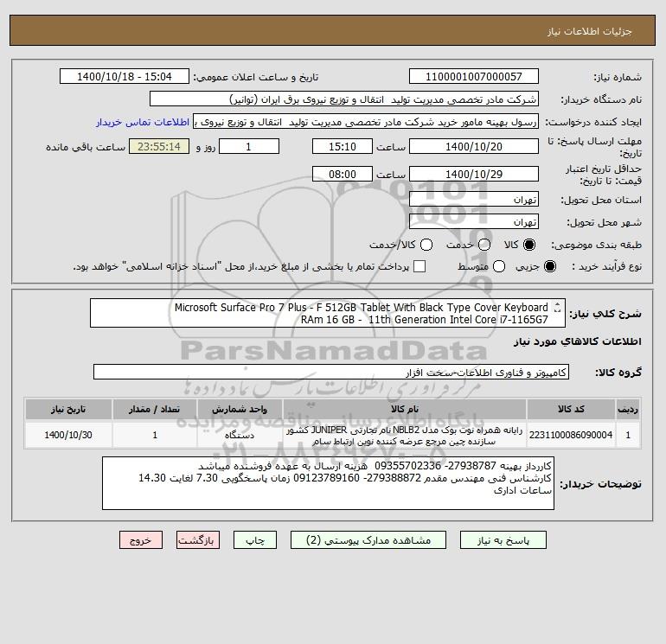Select the جزیی purchase type radio
666x644 pixels.
pos(549,266)
